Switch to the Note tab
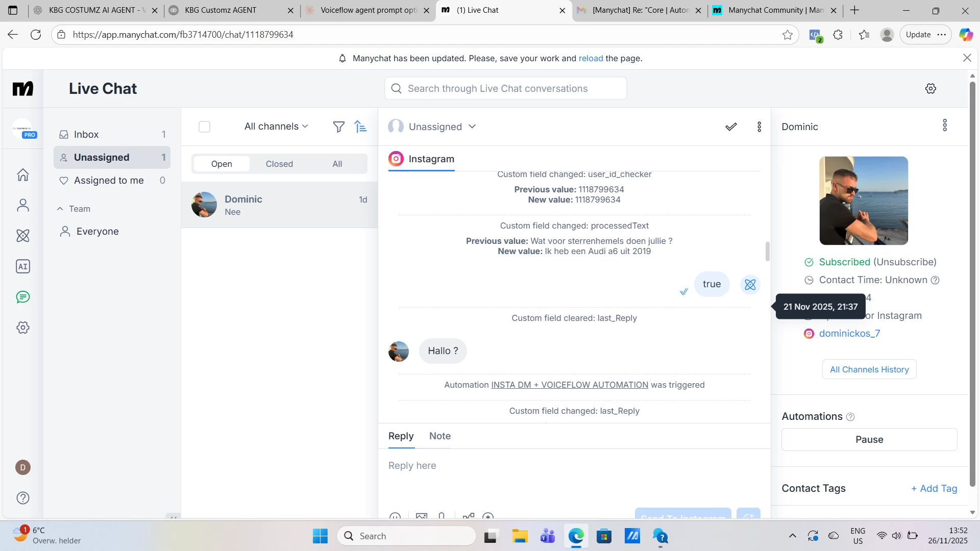This screenshot has width=980, height=551. [439, 436]
